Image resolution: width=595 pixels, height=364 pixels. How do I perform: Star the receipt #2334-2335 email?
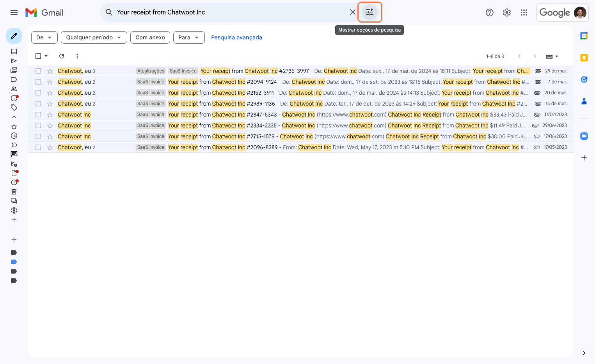click(50, 125)
